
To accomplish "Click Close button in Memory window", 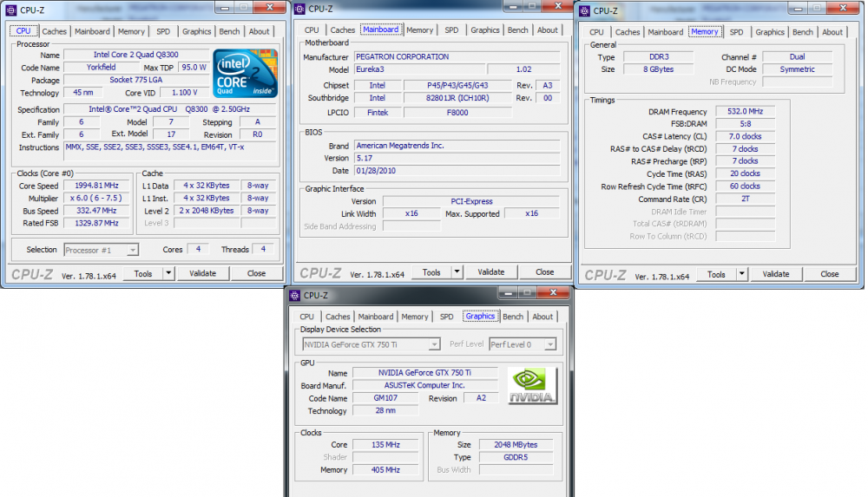I will pos(829,274).
